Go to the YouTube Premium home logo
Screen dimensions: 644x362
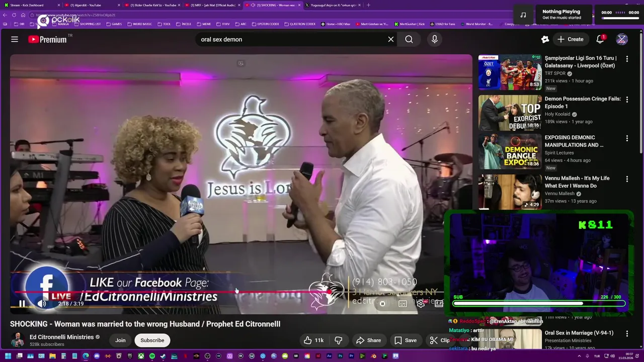coord(48,39)
